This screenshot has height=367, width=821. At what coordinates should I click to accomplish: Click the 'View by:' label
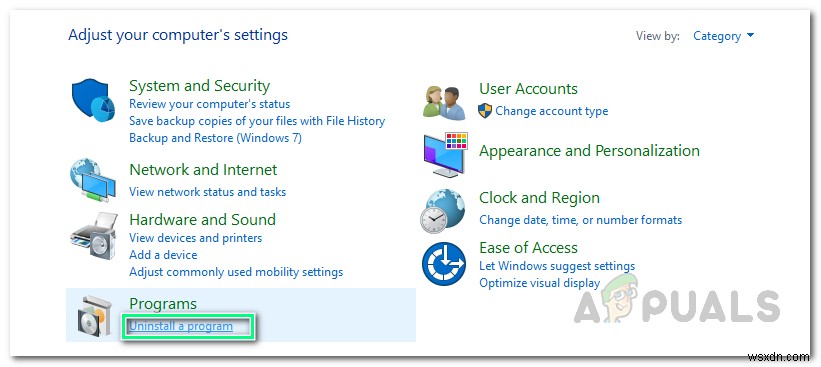click(x=658, y=36)
